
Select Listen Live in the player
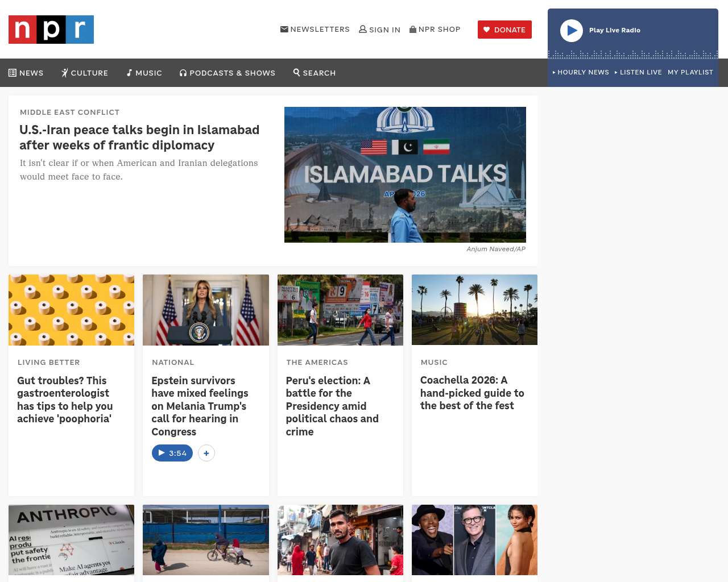click(x=639, y=72)
